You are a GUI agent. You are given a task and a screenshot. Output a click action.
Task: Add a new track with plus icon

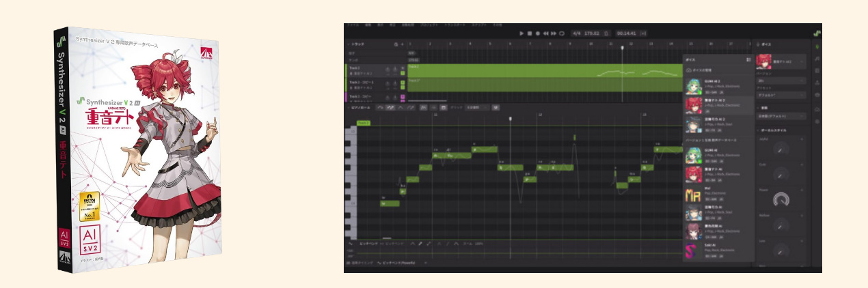[402, 45]
